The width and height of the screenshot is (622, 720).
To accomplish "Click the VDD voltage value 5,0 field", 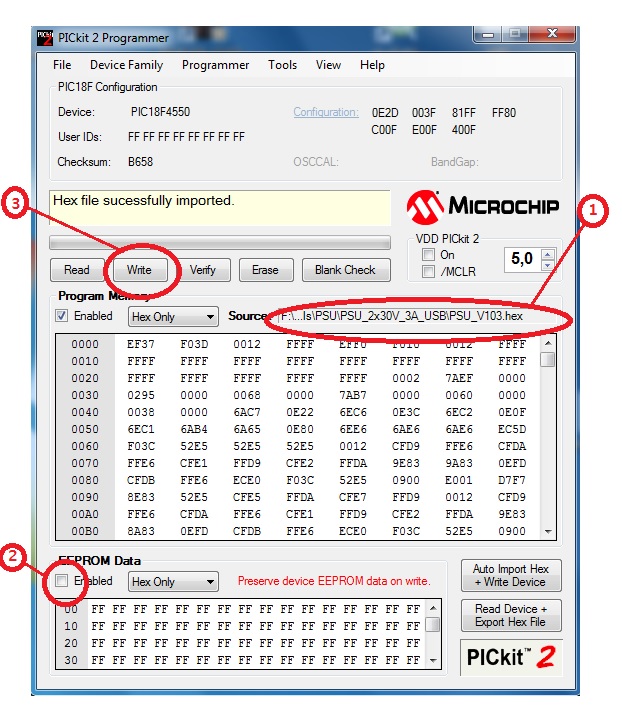I will [522, 259].
